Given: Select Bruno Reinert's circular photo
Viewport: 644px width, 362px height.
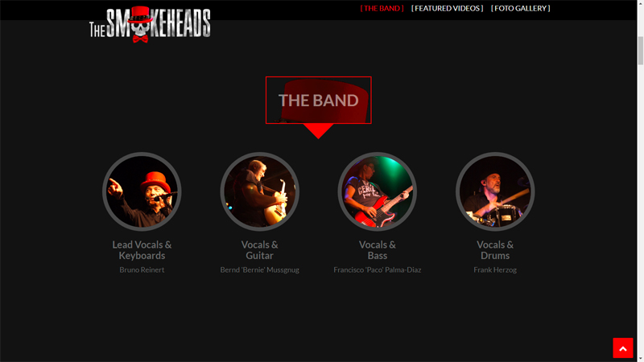Looking at the screenshot, I should pyautogui.click(x=142, y=191).
